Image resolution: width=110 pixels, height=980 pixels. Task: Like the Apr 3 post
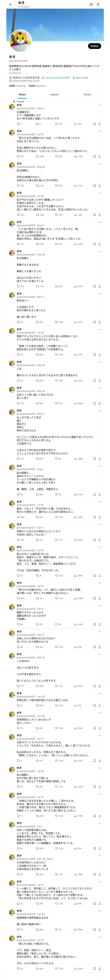pyautogui.click(x=57, y=322)
